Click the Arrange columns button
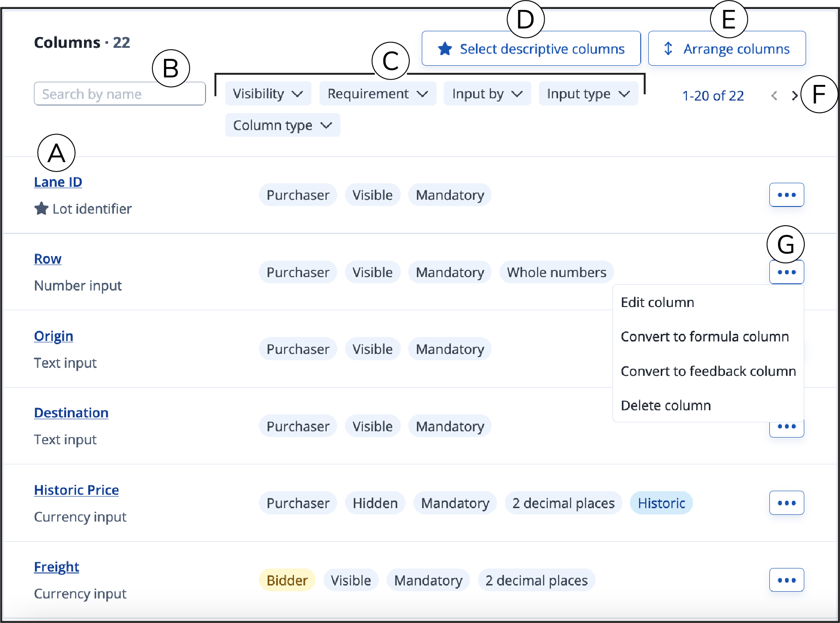Image resolution: width=840 pixels, height=623 pixels. [727, 48]
